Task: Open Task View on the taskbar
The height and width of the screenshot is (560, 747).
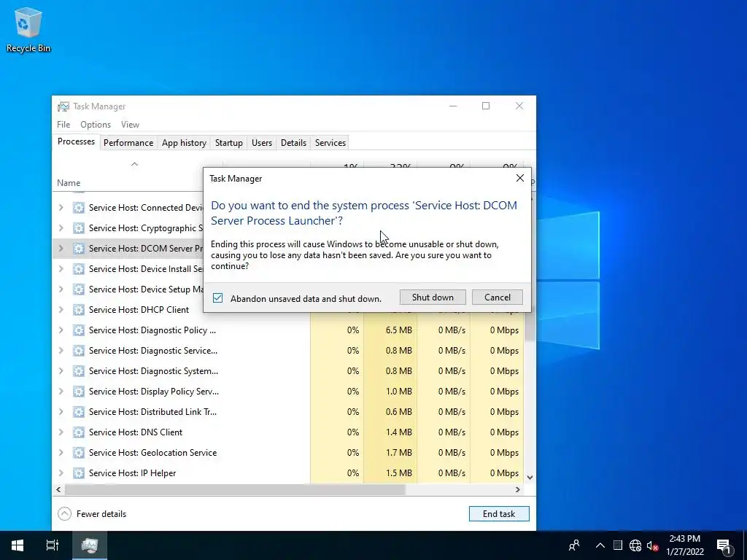Action: (53, 545)
